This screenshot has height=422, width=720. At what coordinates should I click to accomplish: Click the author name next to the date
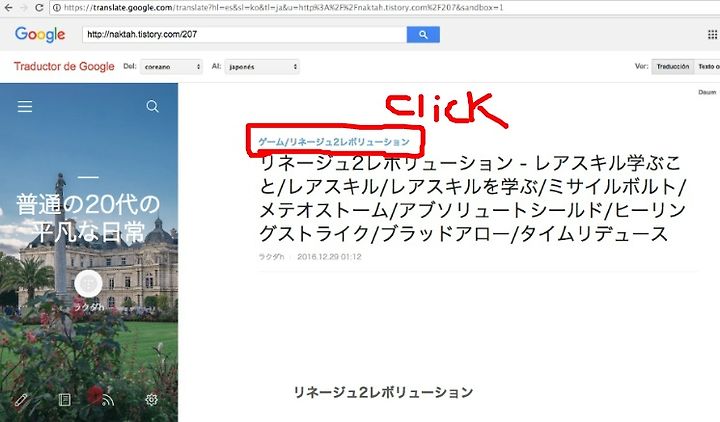[271, 257]
